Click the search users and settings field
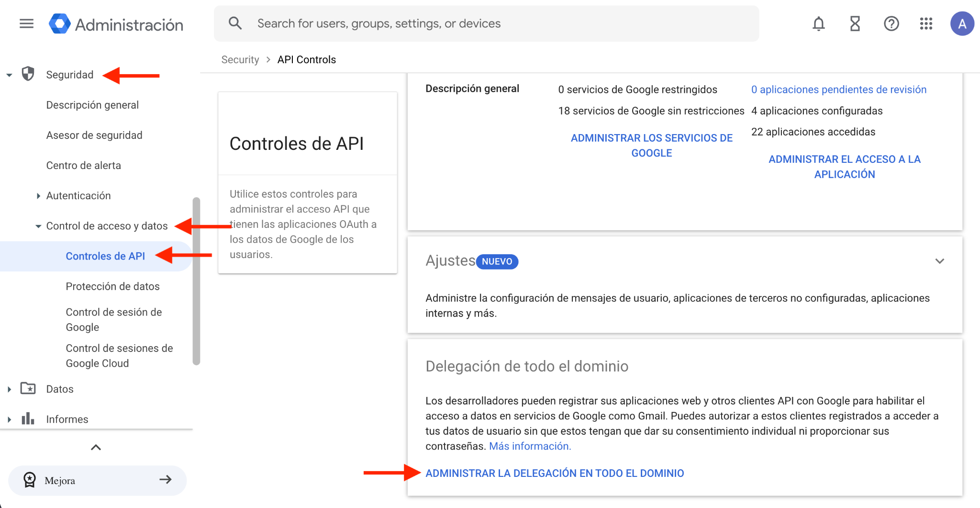Screen dimensions: 980x508 486,23
